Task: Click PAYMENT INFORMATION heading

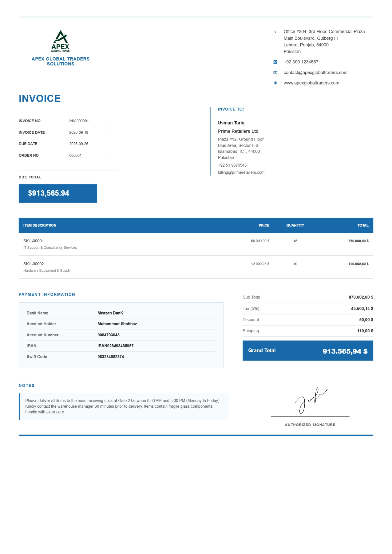Action: pos(47,294)
